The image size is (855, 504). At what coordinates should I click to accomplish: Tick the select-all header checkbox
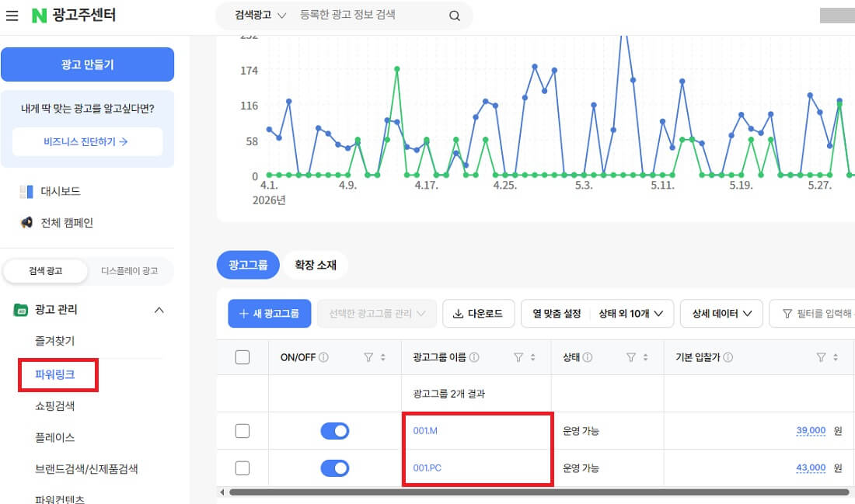click(x=242, y=357)
